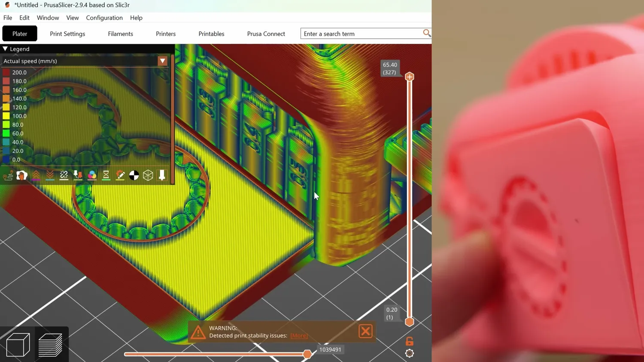Collapse the Legend panel
644x362 pixels.
[x=5, y=49]
